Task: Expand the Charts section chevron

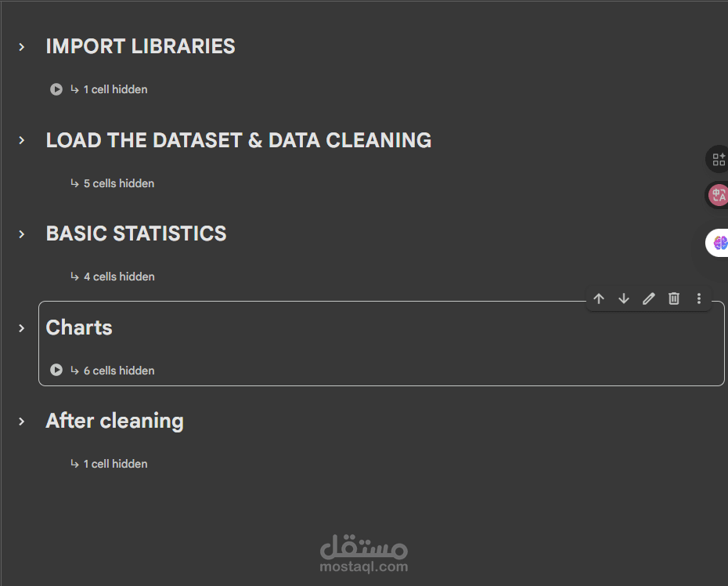Action: point(22,327)
